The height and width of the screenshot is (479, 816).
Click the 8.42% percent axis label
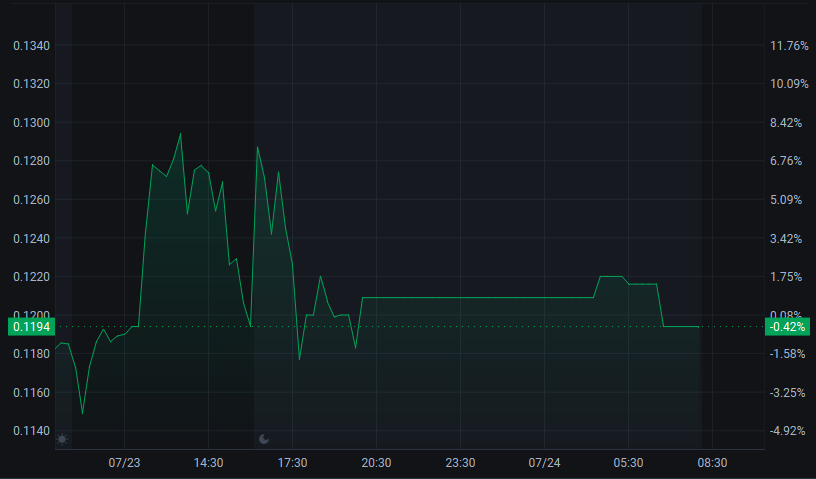coord(786,123)
